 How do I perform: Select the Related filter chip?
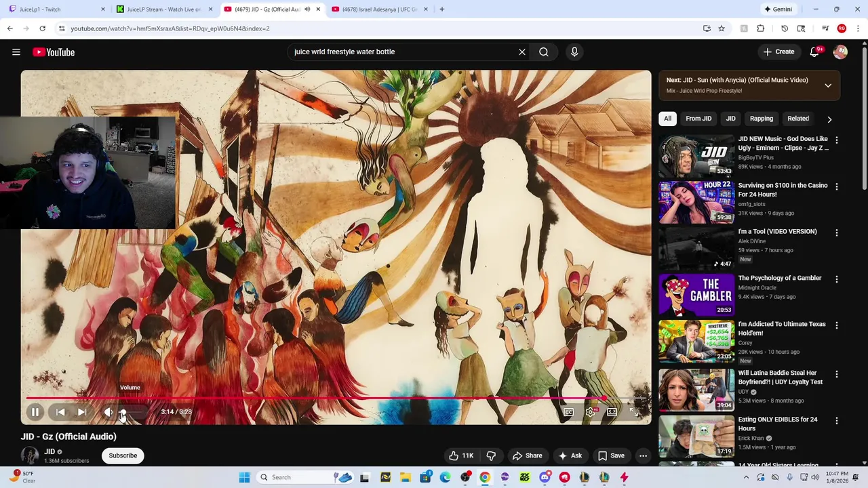coord(798,119)
